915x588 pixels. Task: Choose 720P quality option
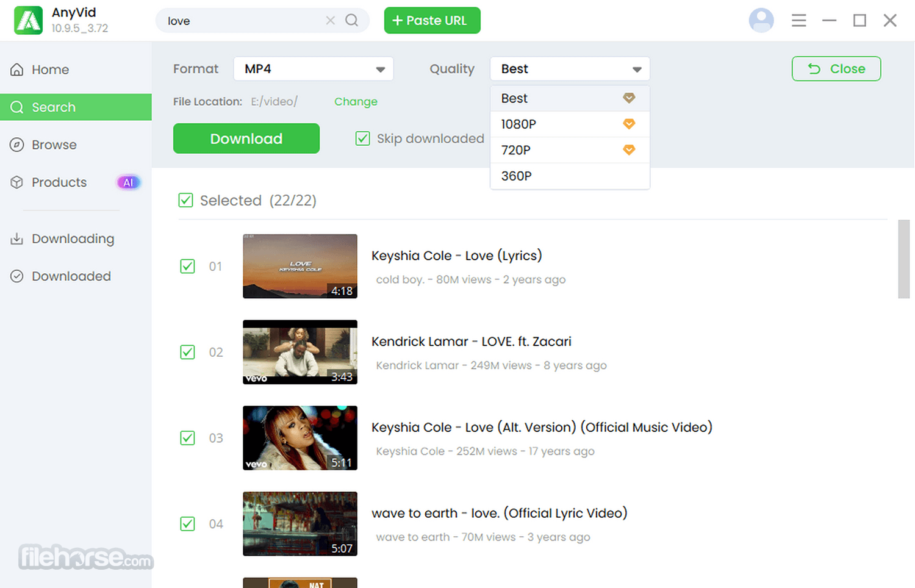[570, 150]
